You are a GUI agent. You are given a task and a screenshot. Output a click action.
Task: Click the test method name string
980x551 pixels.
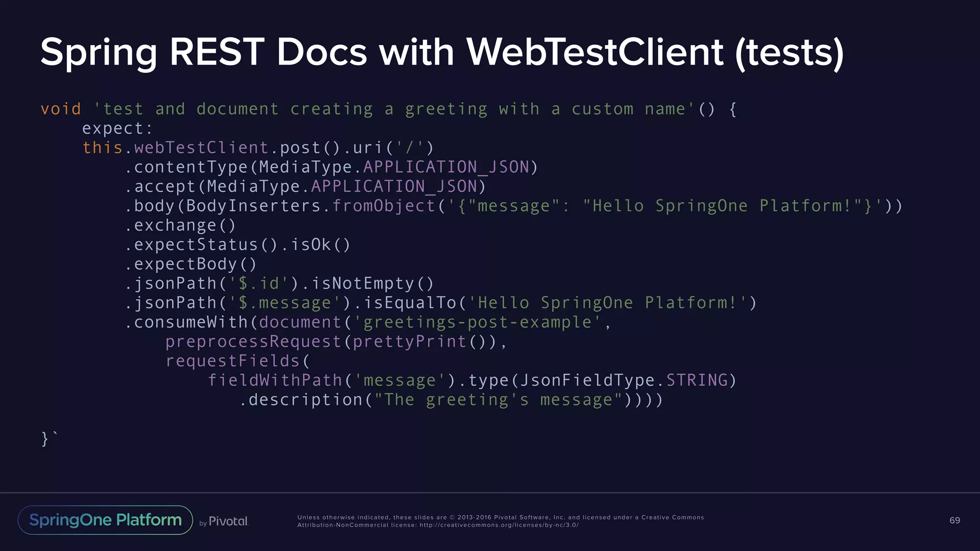point(394,109)
